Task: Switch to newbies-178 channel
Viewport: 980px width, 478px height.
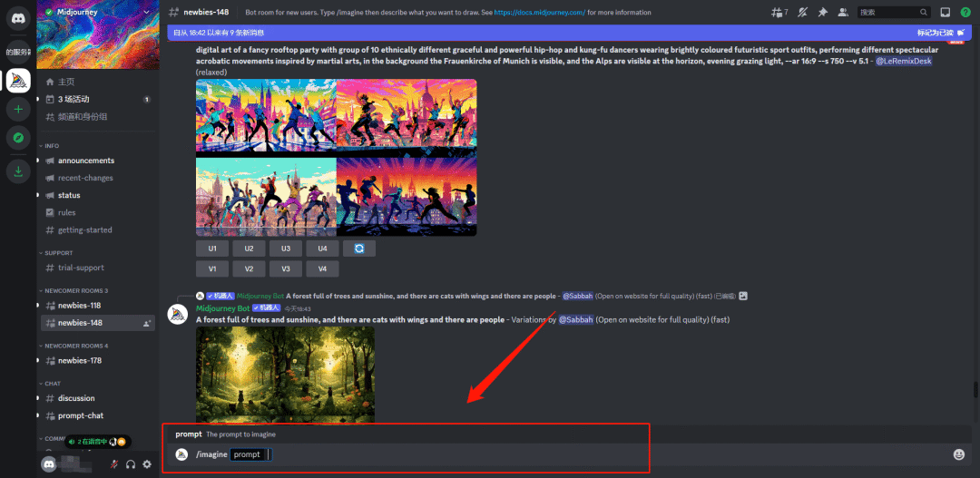Action: click(95, 360)
